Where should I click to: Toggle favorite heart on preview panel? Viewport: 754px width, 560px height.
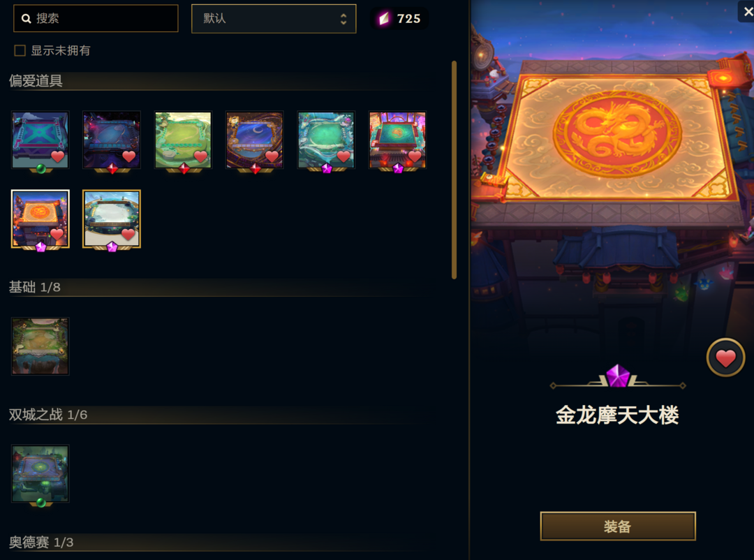pos(725,358)
